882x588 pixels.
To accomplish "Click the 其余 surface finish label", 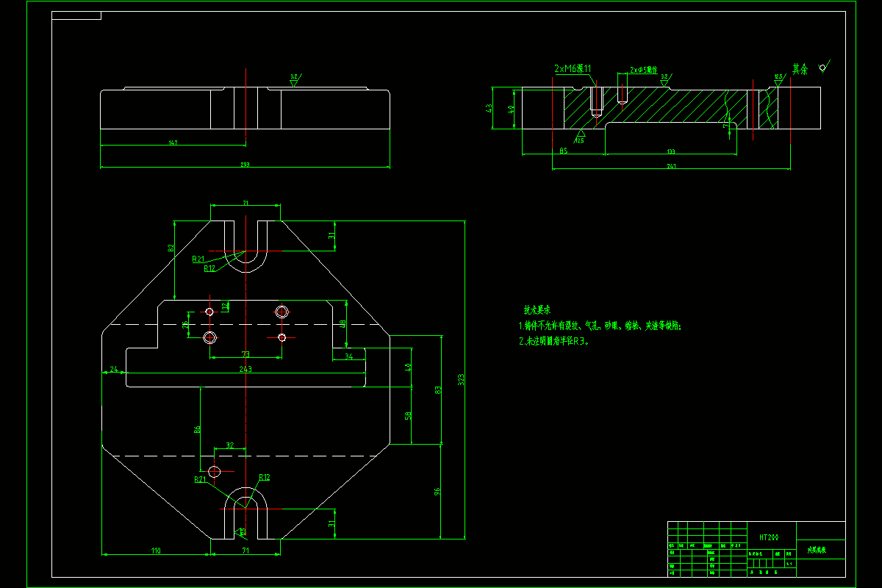I will click(x=800, y=69).
